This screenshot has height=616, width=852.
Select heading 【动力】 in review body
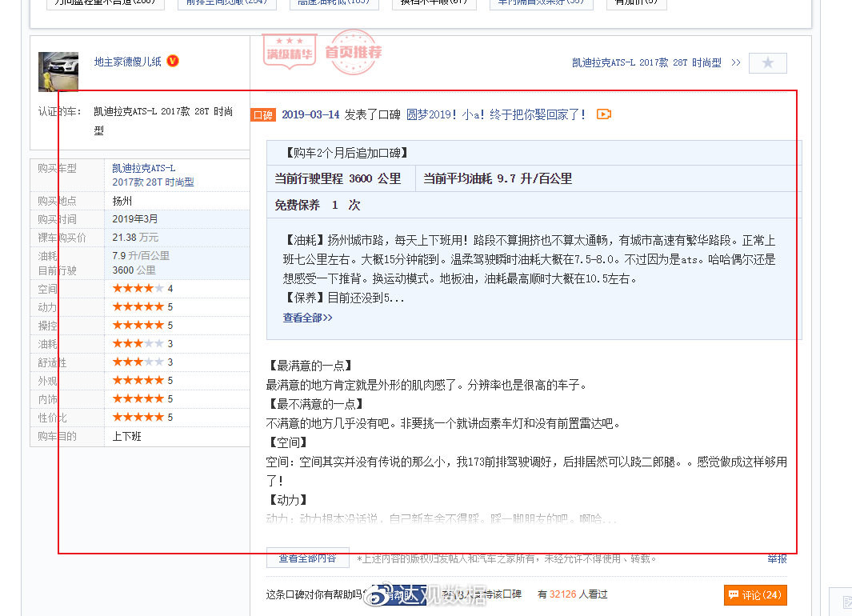[288, 500]
